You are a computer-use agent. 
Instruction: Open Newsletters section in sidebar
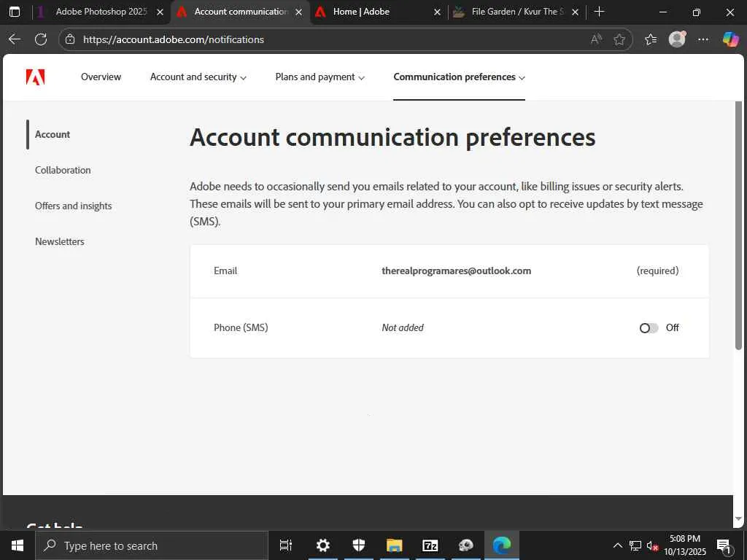pyautogui.click(x=60, y=241)
